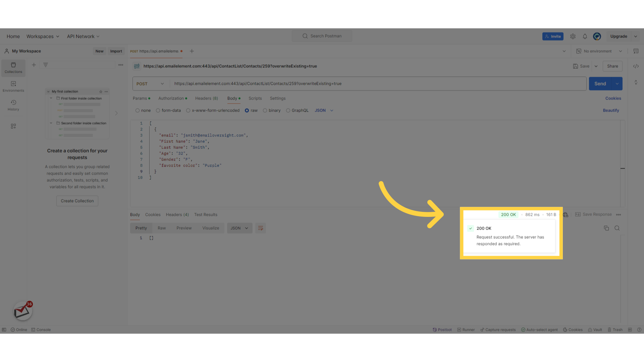Click the filter icon in the sidebar

click(x=46, y=65)
